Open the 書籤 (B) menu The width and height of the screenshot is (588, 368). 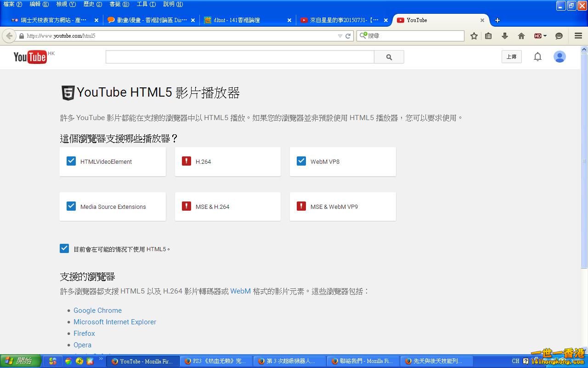(119, 4)
